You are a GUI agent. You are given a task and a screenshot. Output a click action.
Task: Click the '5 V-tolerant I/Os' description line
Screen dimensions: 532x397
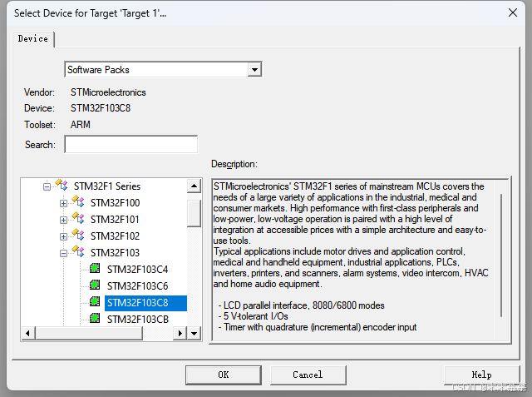(253, 316)
